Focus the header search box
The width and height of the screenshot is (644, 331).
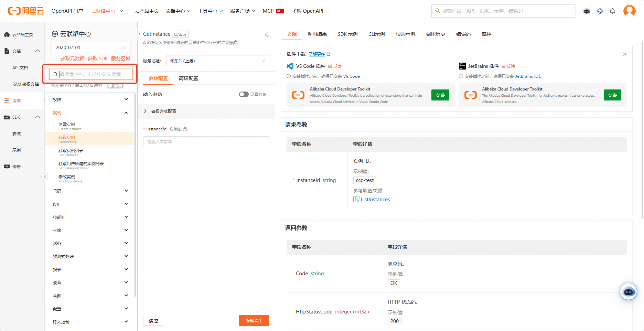point(503,11)
